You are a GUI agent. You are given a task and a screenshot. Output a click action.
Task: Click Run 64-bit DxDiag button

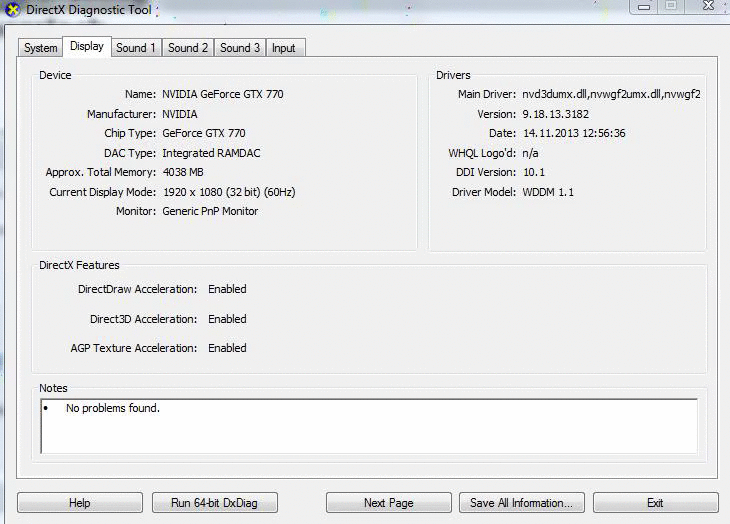215,503
